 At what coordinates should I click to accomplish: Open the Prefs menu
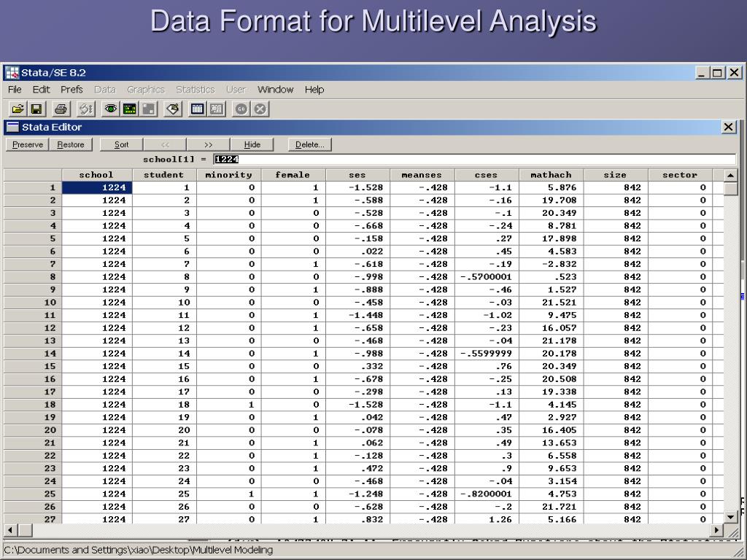click(x=71, y=90)
